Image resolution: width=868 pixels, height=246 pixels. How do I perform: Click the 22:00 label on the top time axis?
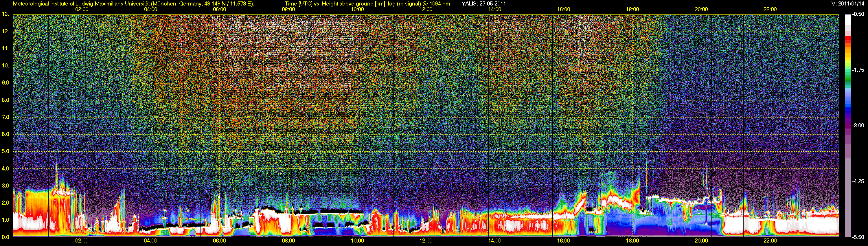[x=770, y=10]
